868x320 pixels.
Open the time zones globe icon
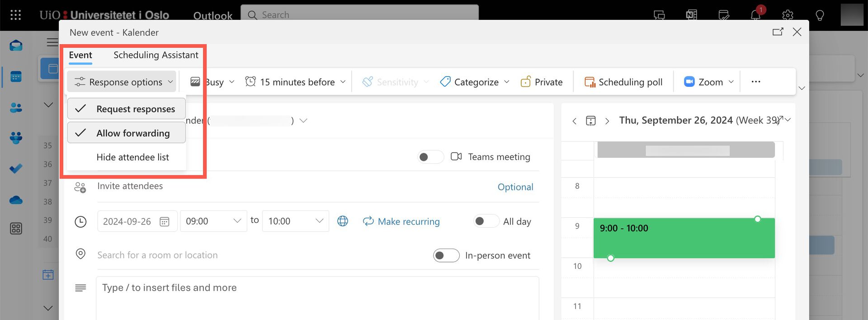tap(343, 221)
